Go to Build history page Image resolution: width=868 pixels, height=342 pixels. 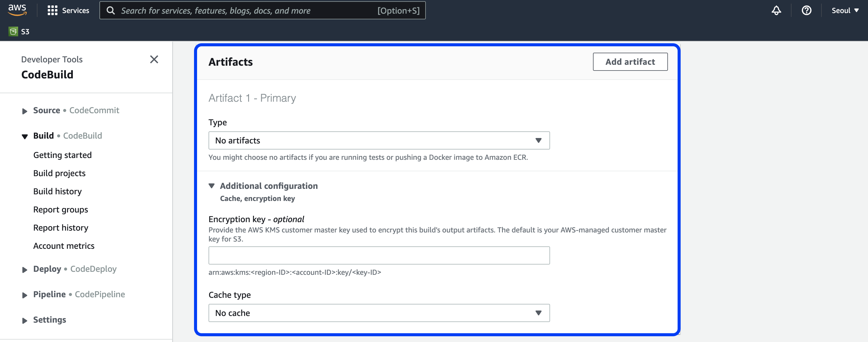pos(57,191)
